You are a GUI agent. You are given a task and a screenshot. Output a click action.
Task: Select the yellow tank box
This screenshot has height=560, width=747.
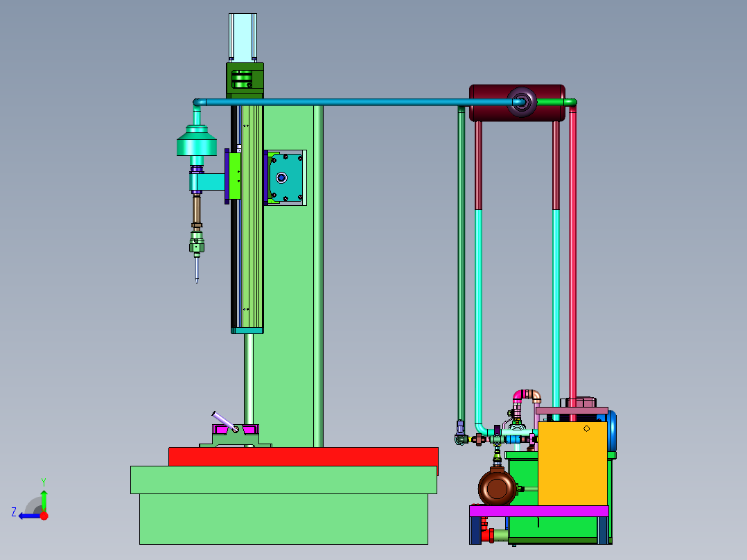click(572, 463)
